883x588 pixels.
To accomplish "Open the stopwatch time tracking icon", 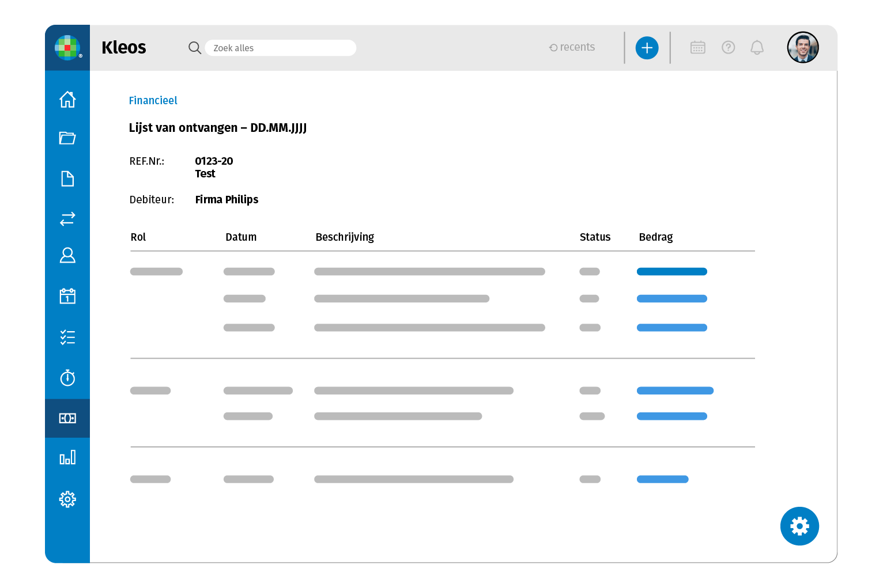I will 67,377.
